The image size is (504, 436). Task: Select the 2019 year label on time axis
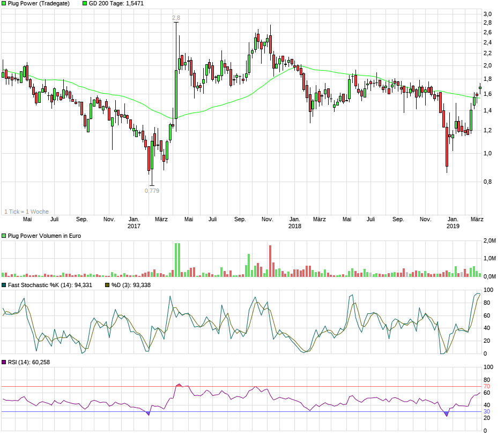pyautogui.click(x=453, y=226)
